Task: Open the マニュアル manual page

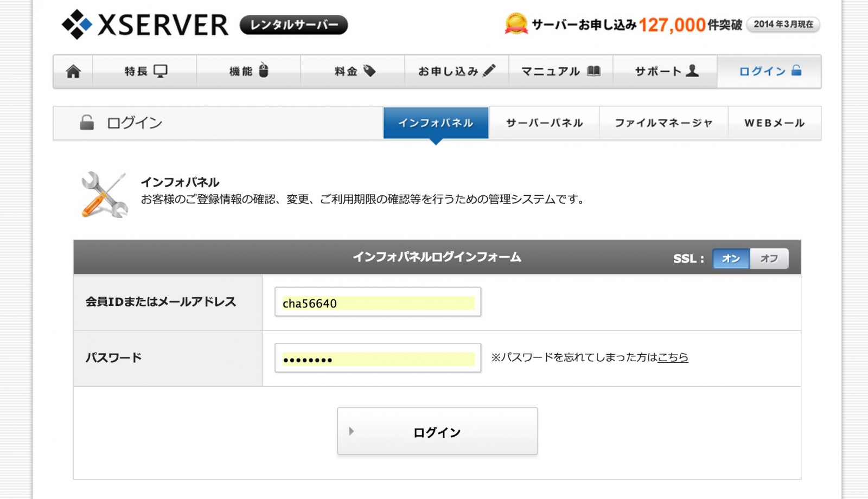Action: 561,71
